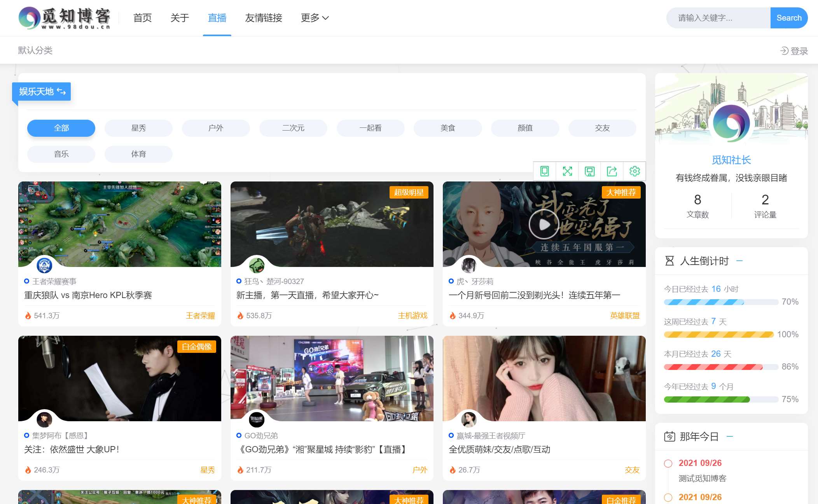Click the flame icon next to 344.9万
This screenshot has width=818, height=504.
coord(453,316)
